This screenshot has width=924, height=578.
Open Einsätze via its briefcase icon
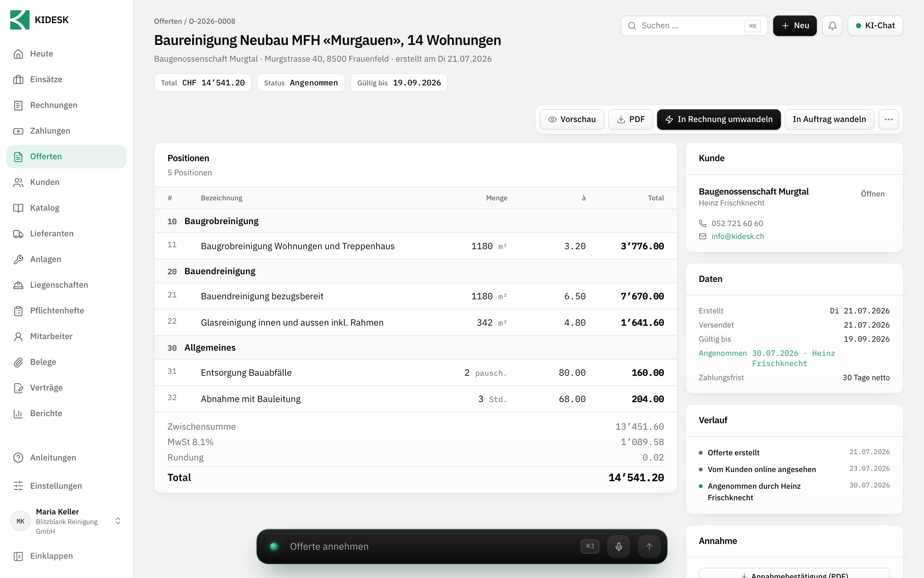(x=18, y=80)
